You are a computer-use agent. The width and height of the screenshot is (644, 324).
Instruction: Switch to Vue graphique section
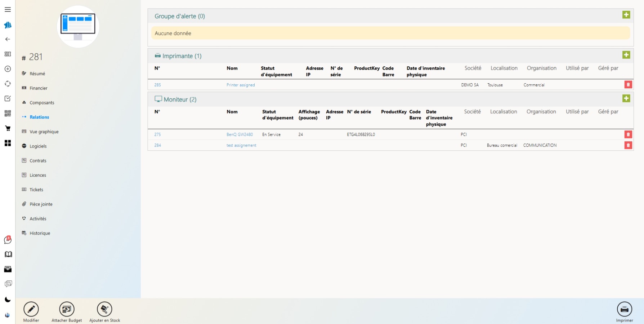point(44,132)
